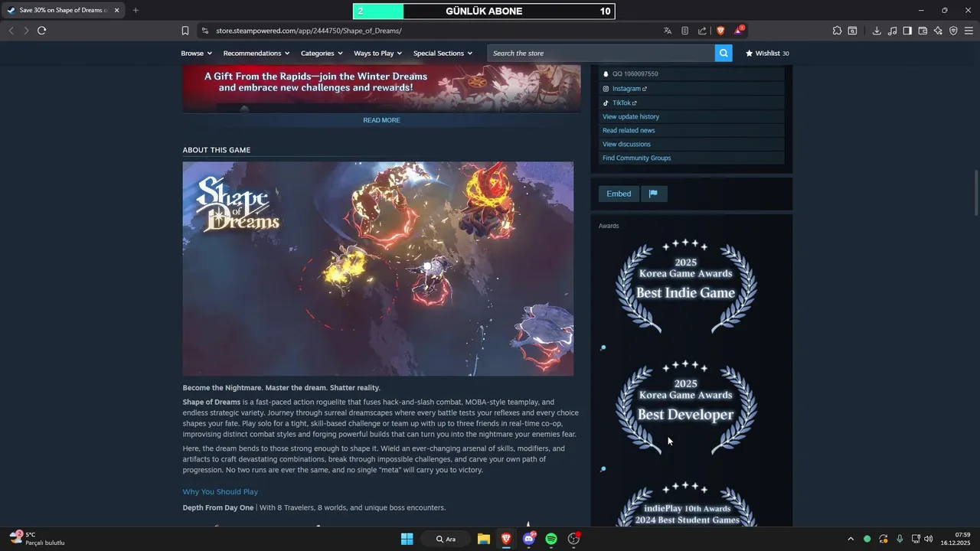Click the translate page icon in address bar
Image resolution: width=980 pixels, height=551 pixels.
(x=668, y=31)
